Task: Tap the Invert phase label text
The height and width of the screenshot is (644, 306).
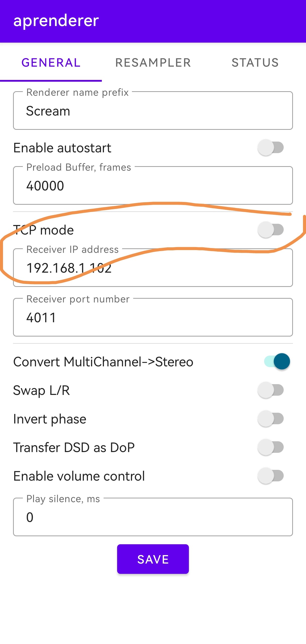Action: [50, 419]
